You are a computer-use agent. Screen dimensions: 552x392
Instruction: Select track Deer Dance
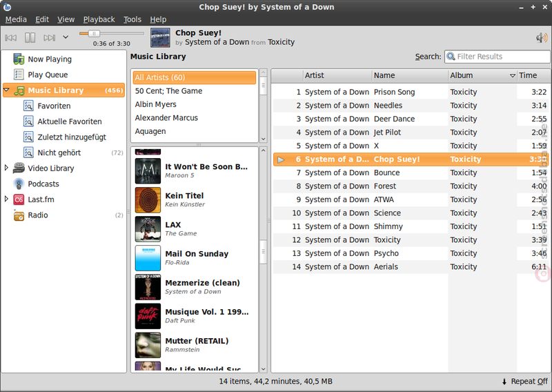(411, 119)
